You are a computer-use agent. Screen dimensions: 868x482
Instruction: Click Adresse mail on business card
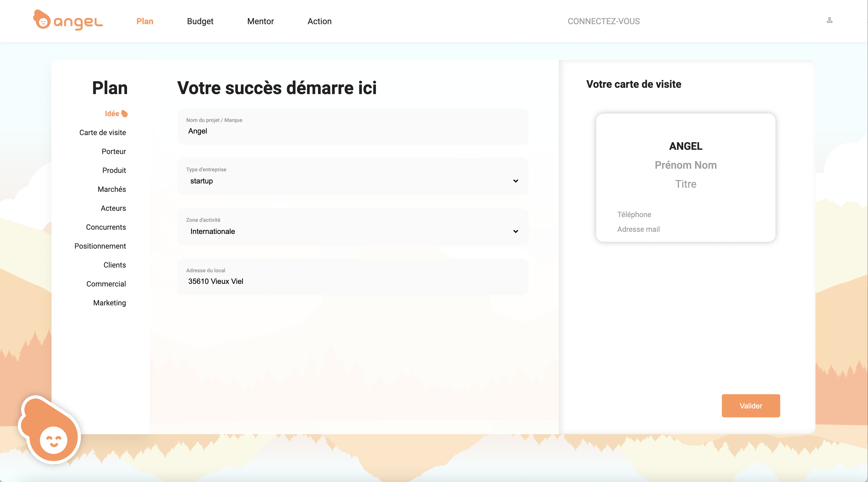638,229
